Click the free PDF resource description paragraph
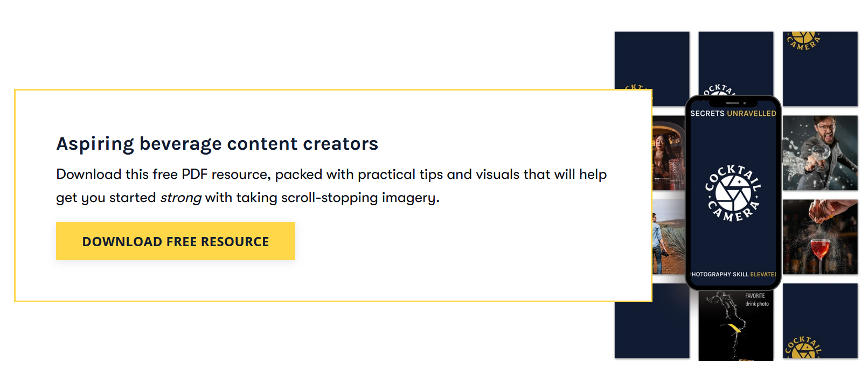The width and height of the screenshot is (868, 383). 331,186
